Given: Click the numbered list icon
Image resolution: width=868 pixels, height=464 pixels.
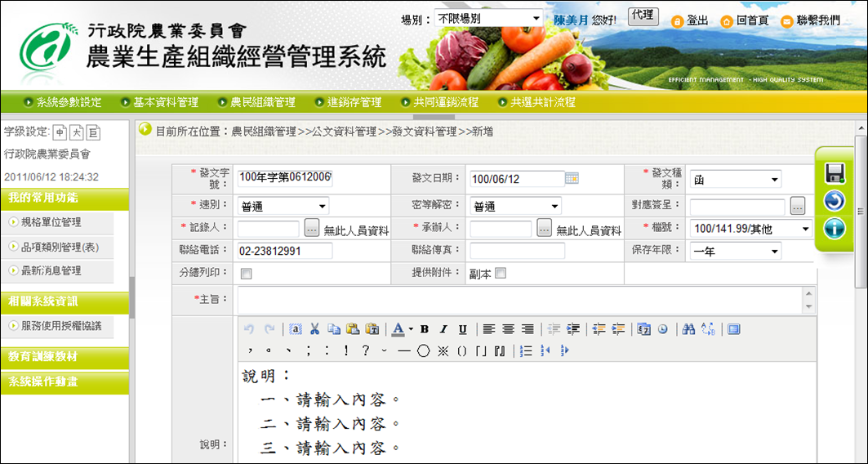Looking at the screenshot, I should [x=527, y=351].
